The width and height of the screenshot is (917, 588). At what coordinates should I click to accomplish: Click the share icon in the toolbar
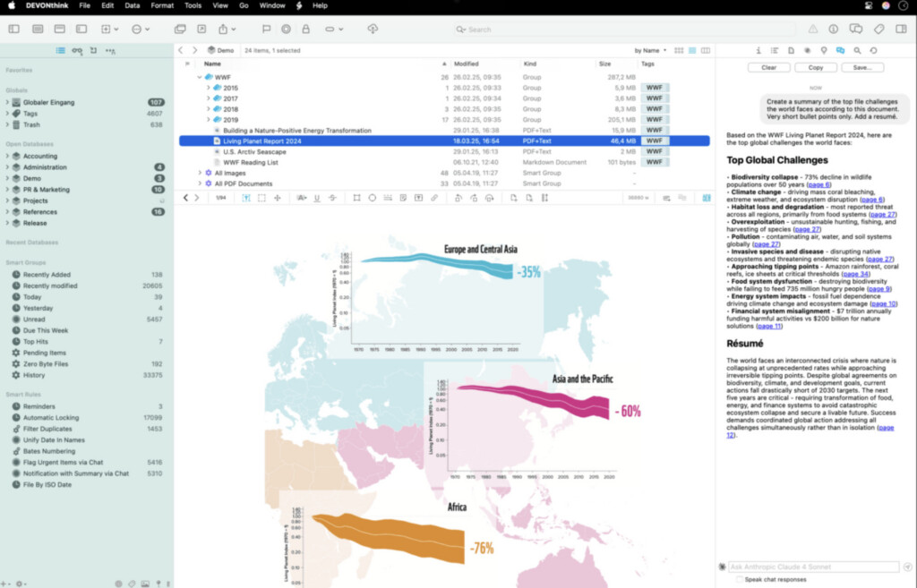(223, 30)
